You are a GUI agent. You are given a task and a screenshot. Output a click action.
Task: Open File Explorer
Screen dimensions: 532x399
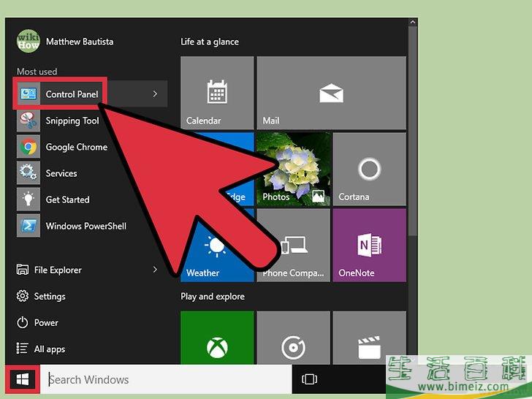[49, 270]
